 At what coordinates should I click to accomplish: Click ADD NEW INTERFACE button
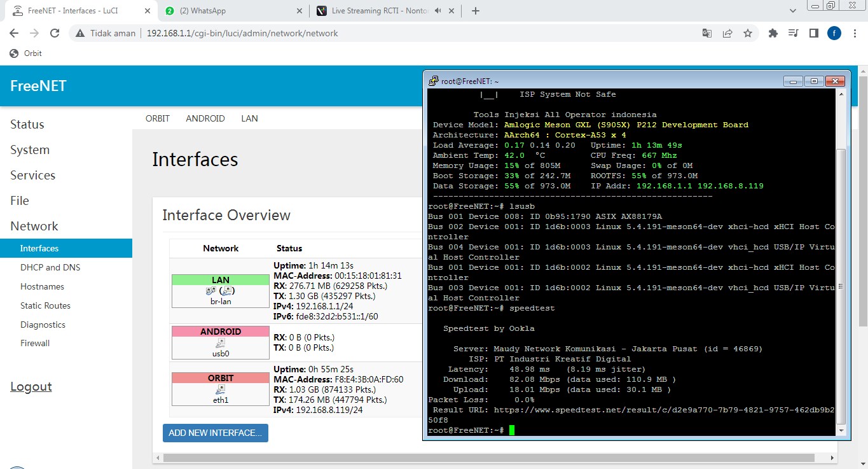(216, 433)
